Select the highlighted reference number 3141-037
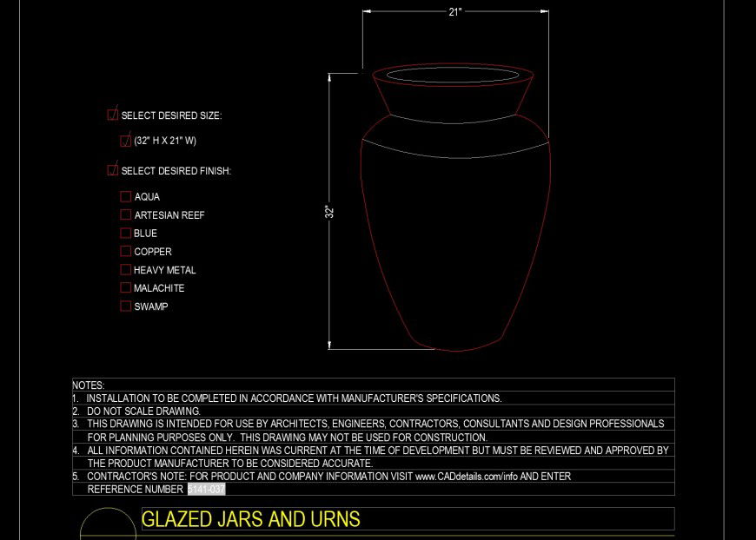Screen dimensions: 756x540 coord(205,489)
